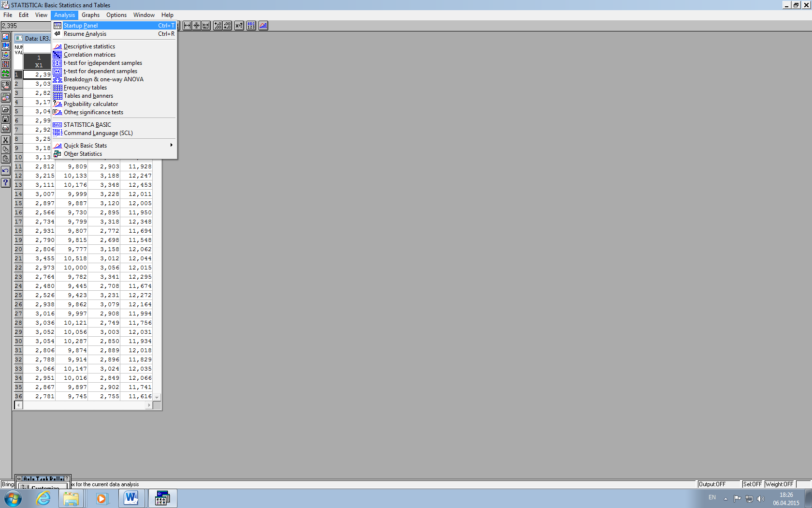Click the increase column width toolbar icon
The width and height of the screenshot is (812, 508).
pyautogui.click(x=188, y=26)
